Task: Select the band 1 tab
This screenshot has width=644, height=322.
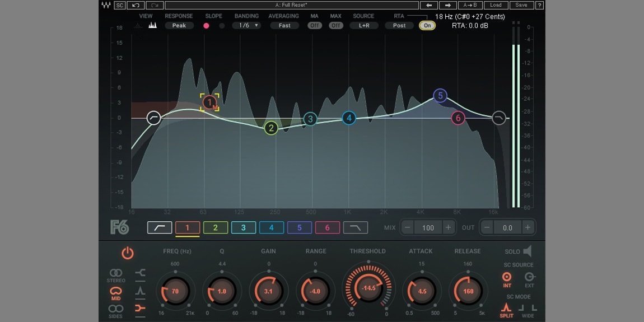Action: click(188, 227)
